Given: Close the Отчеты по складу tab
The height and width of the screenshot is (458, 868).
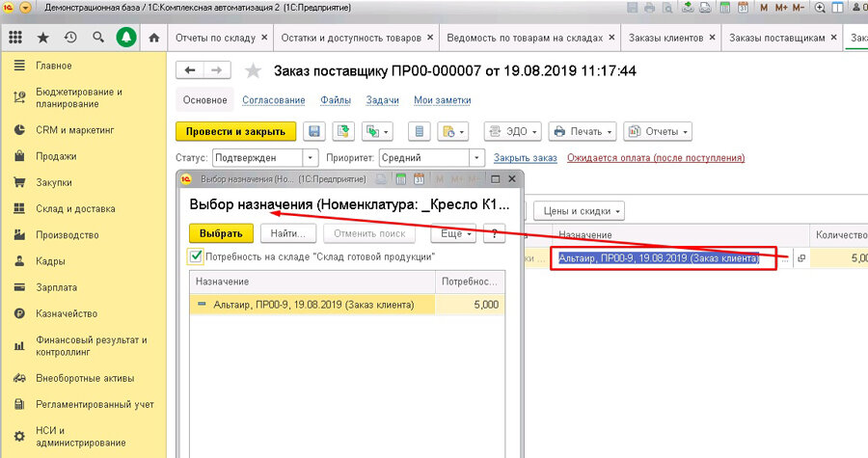Looking at the screenshot, I should coord(264,37).
